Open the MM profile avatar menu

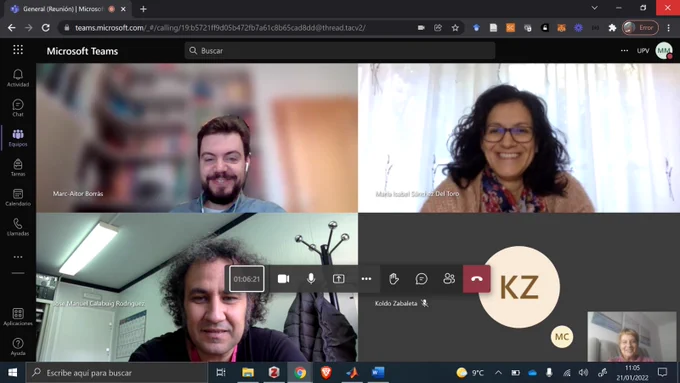[x=664, y=51]
